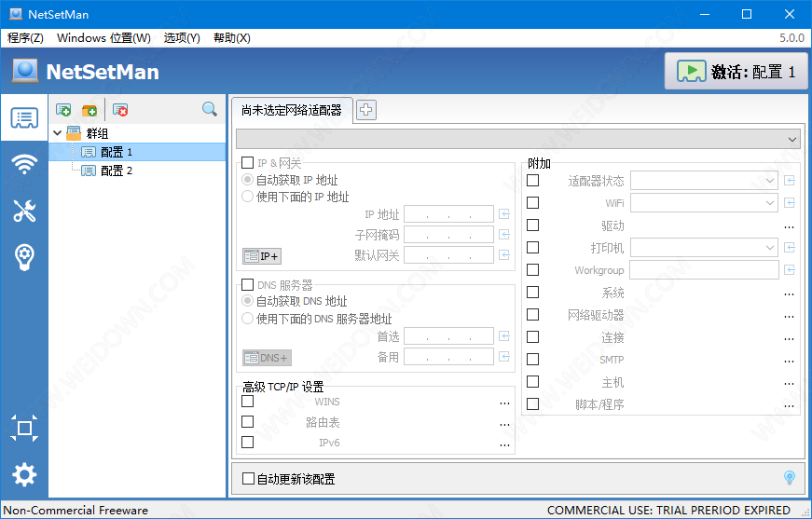Open the Tools wrench sidebar icon
Screen dimensions: 812x519
24,211
